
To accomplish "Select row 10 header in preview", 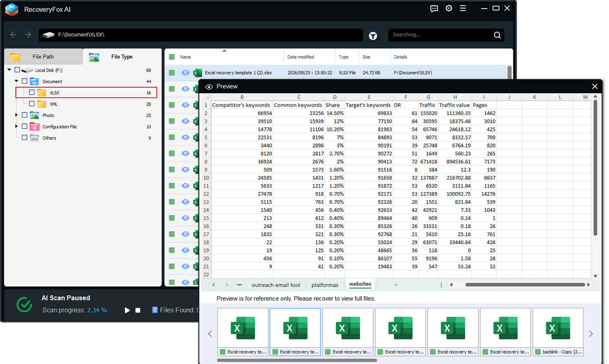I will 206,178.
